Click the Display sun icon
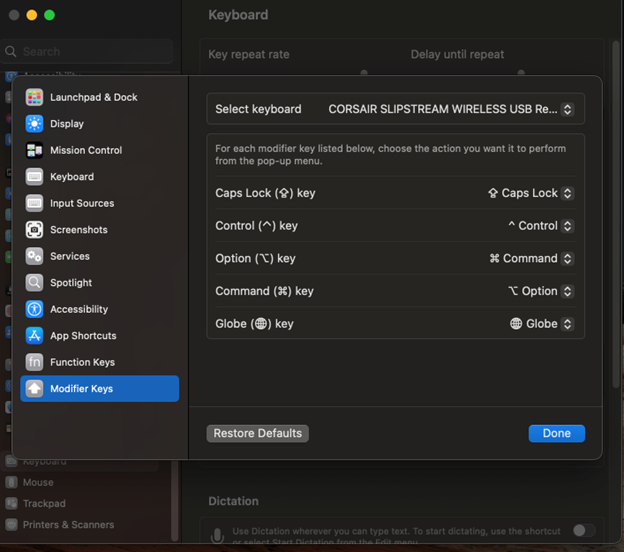This screenshot has height=552, width=624. tap(34, 124)
